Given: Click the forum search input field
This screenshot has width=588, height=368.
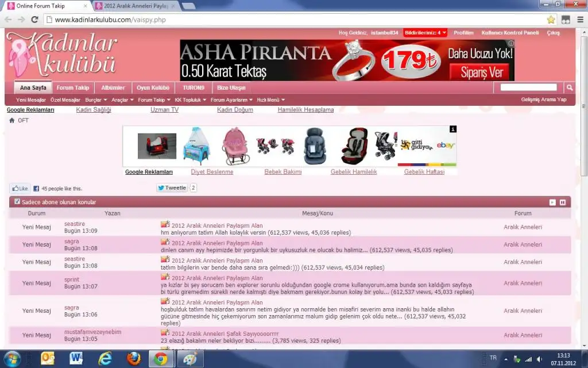Looking at the screenshot, I should coord(528,87).
